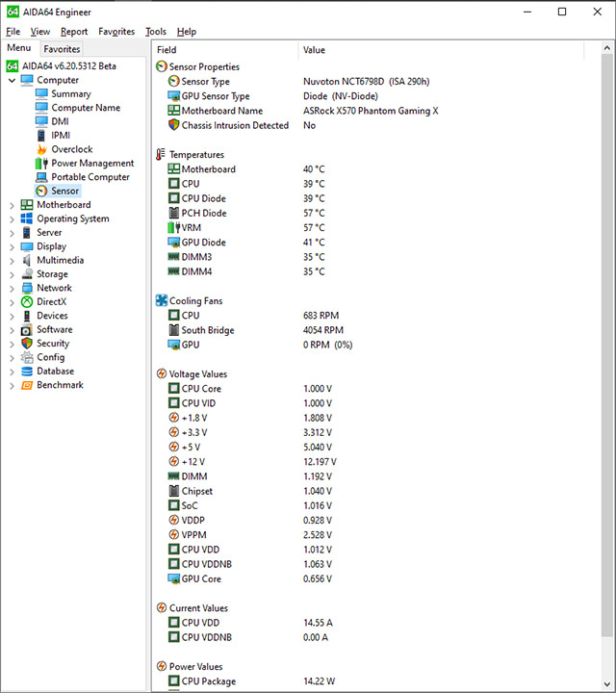Click the Benchmark orange icon

(27, 385)
